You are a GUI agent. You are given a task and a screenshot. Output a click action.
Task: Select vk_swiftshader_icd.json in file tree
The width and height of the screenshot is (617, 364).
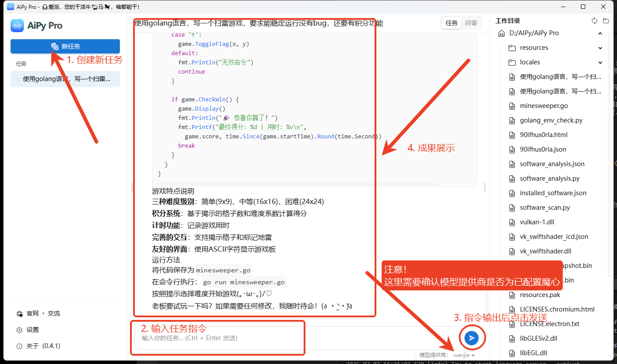click(x=554, y=237)
